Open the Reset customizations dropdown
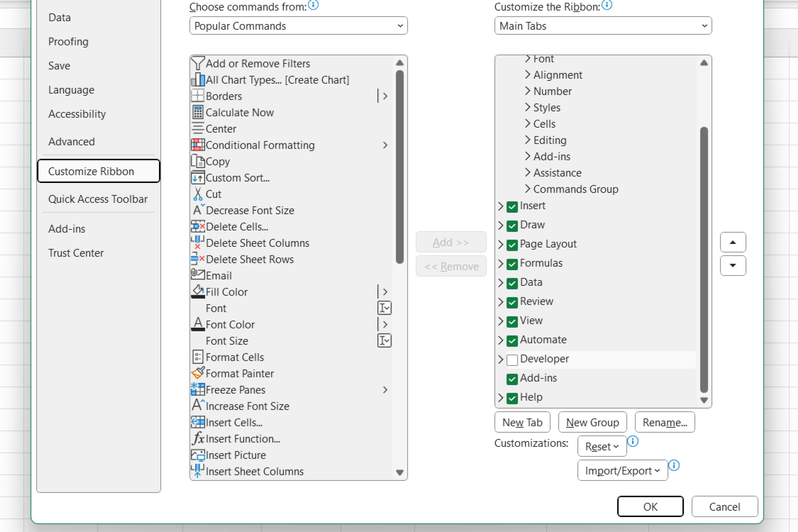798x532 pixels. (602, 446)
